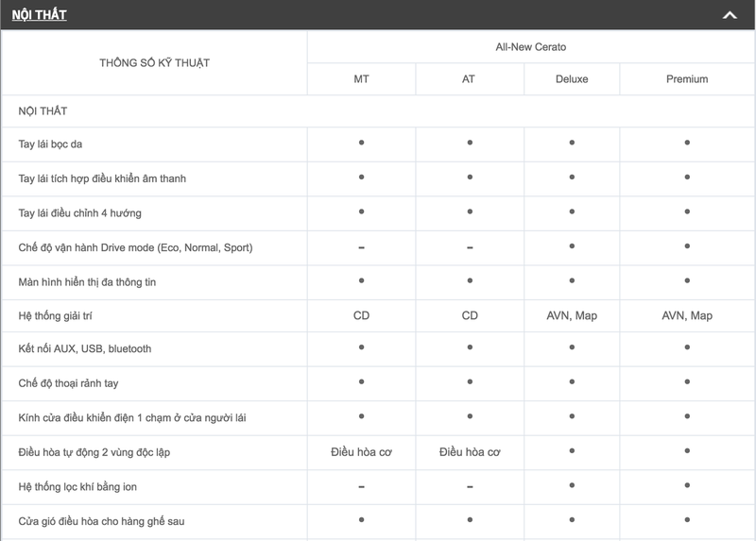The image size is (756, 541).
Task: Click Deluxe dot for Drive mode row
Action: coord(572,246)
